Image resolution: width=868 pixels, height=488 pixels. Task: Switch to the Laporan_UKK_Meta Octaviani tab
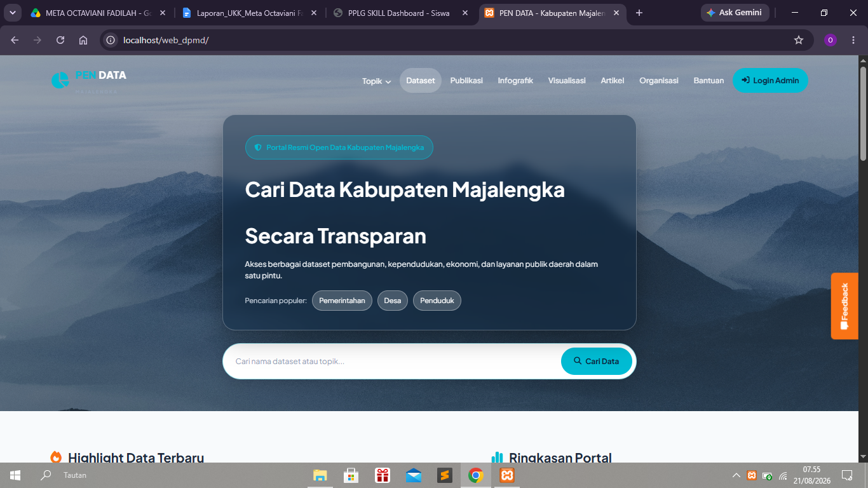click(249, 13)
